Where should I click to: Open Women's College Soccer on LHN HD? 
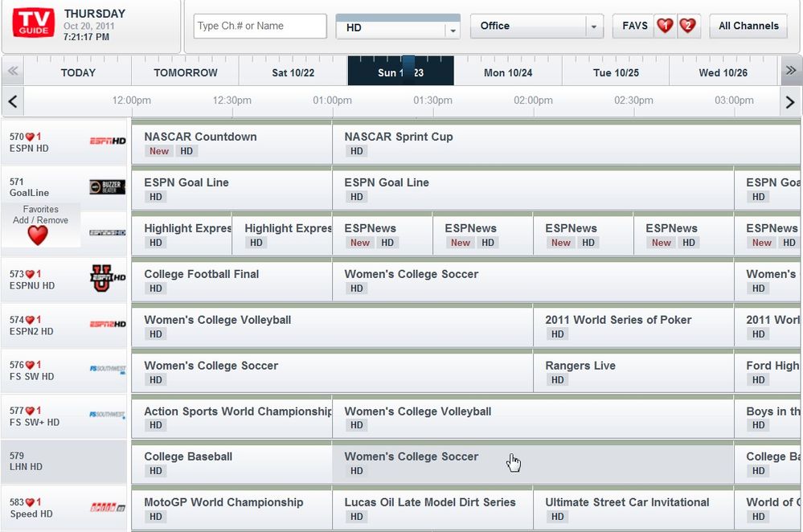click(533, 464)
